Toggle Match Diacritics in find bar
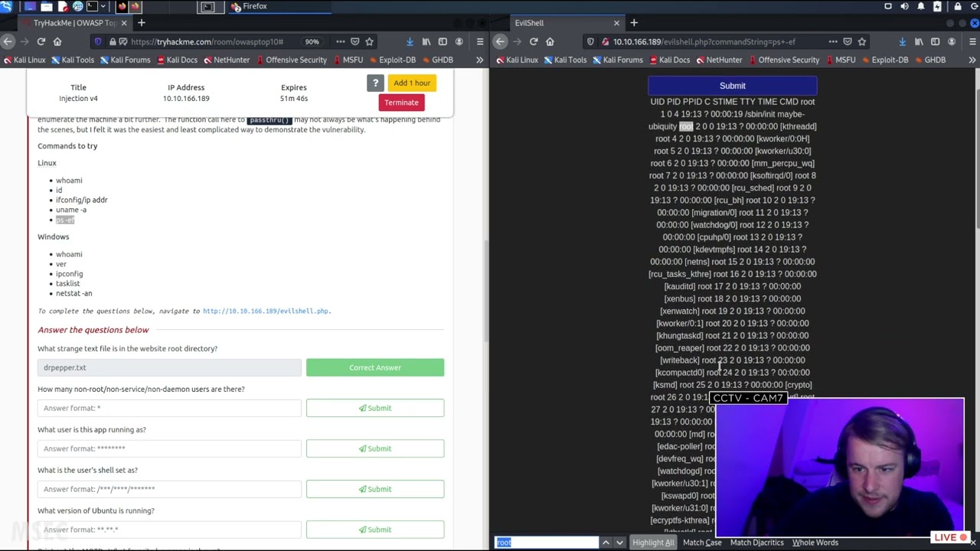980x551 pixels. (x=756, y=543)
